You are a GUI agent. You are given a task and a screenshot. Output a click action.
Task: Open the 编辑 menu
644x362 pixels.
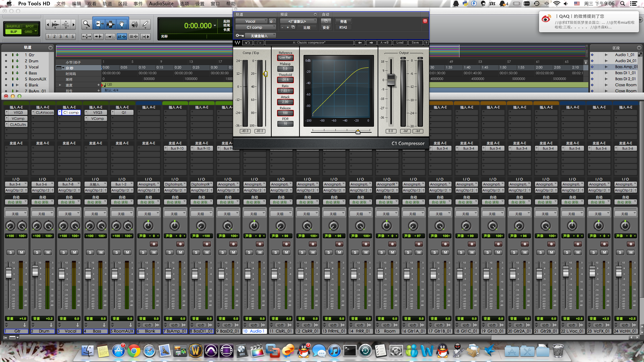coord(76,4)
